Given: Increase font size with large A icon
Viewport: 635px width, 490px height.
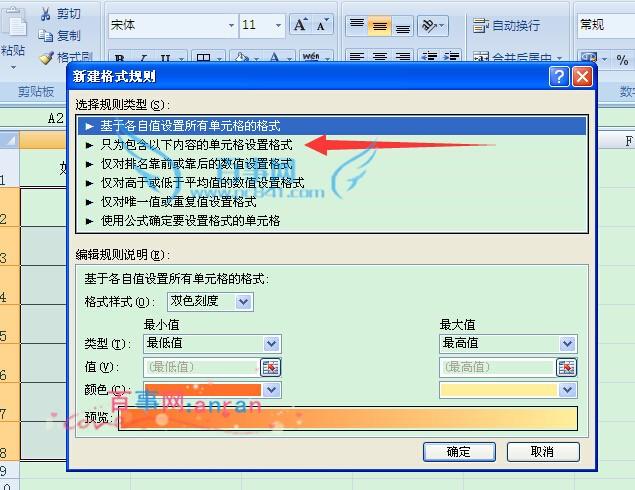Looking at the screenshot, I should click(300, 25).
